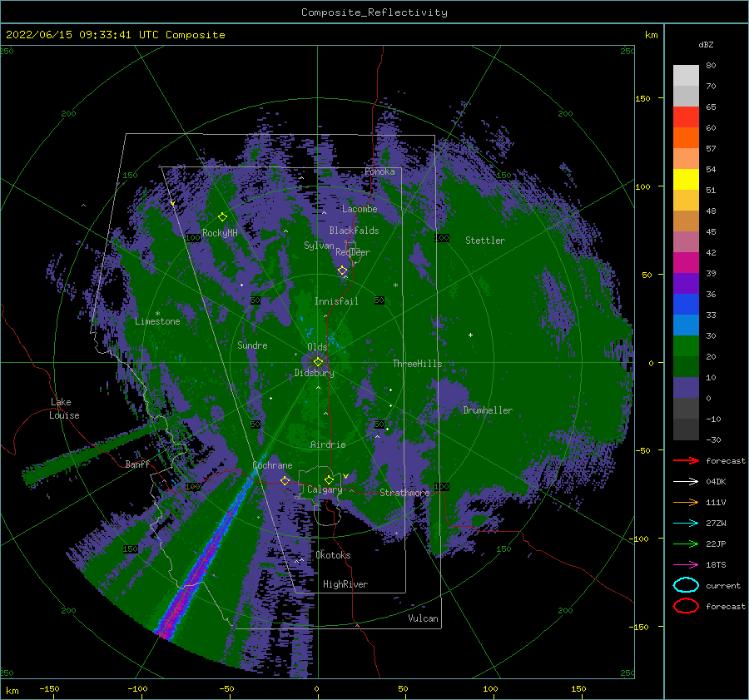
Task: Click the cyan 27ZW arrow icon
Action: (x=686, y=524)
